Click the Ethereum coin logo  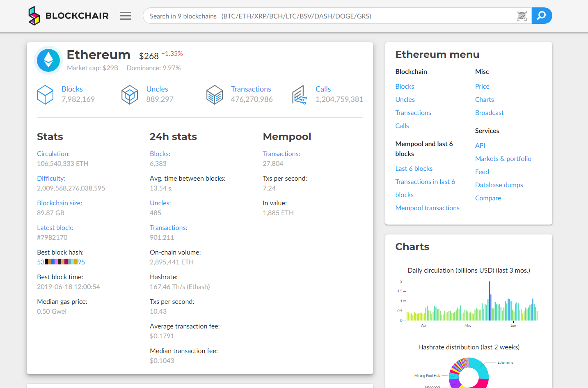pos(48,60)
